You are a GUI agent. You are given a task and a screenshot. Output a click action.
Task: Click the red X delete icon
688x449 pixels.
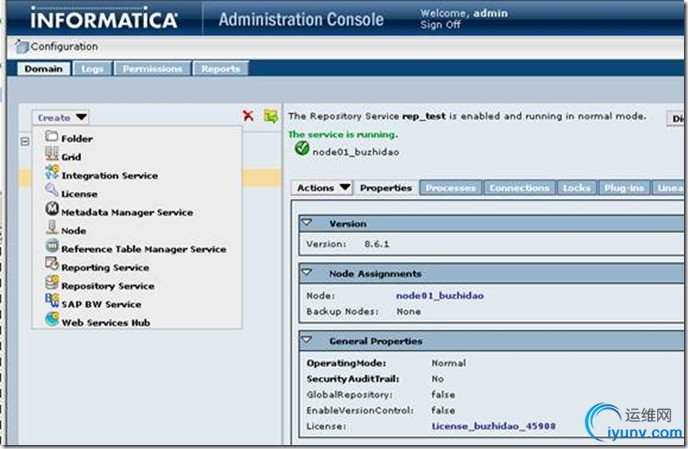pos(248,116)
